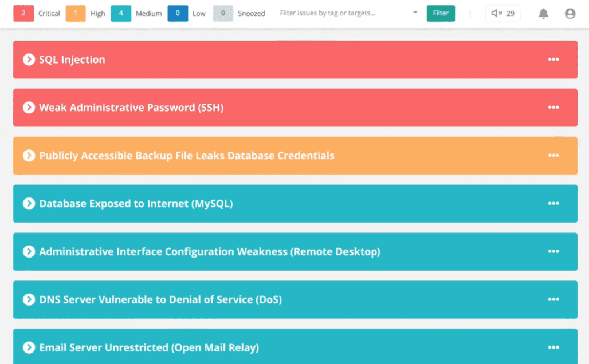Toggle the Critical severity filter badge
The height and width of the screenshot is (364, 589).
23,13
